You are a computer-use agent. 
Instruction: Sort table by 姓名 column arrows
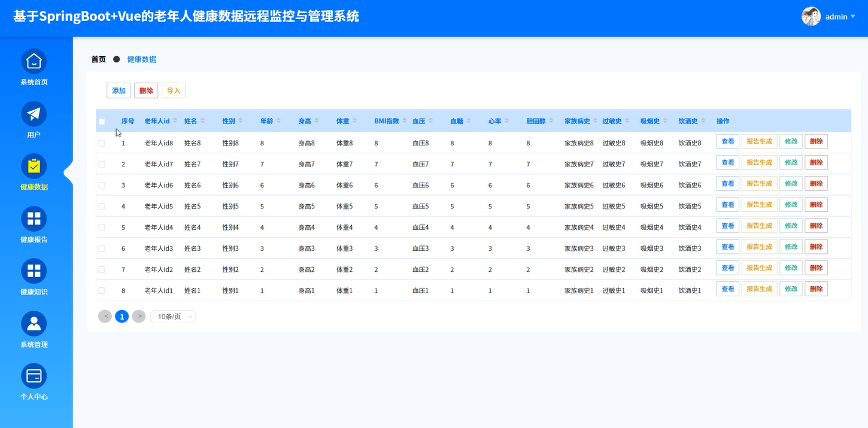coord(202,121)
